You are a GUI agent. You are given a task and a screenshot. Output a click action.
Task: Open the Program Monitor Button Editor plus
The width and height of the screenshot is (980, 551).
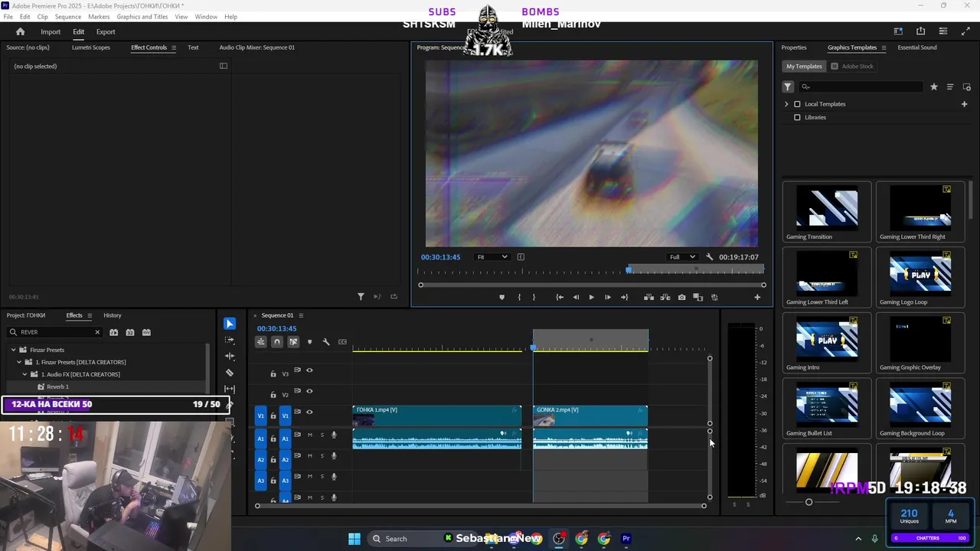pos(757,297)
